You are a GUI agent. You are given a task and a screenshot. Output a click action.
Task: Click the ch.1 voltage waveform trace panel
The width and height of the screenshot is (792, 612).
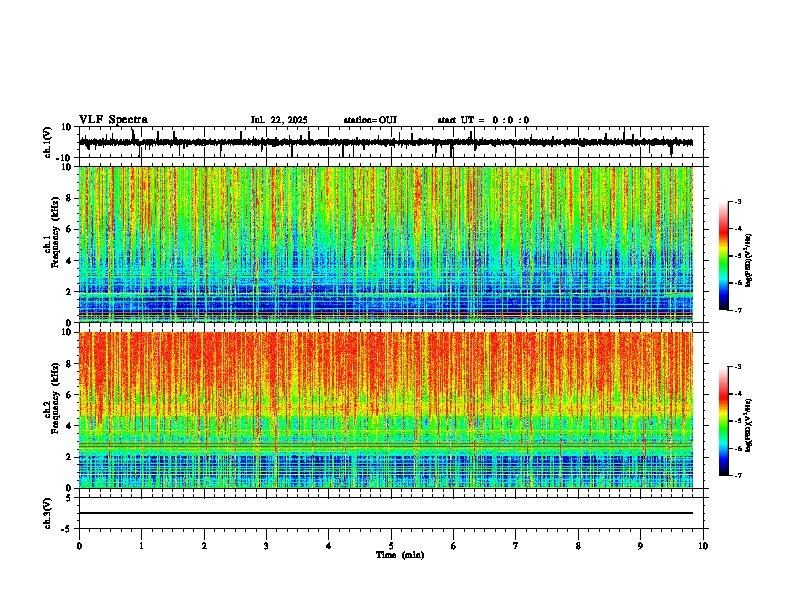pyautogui.click(x=390, y=142)
